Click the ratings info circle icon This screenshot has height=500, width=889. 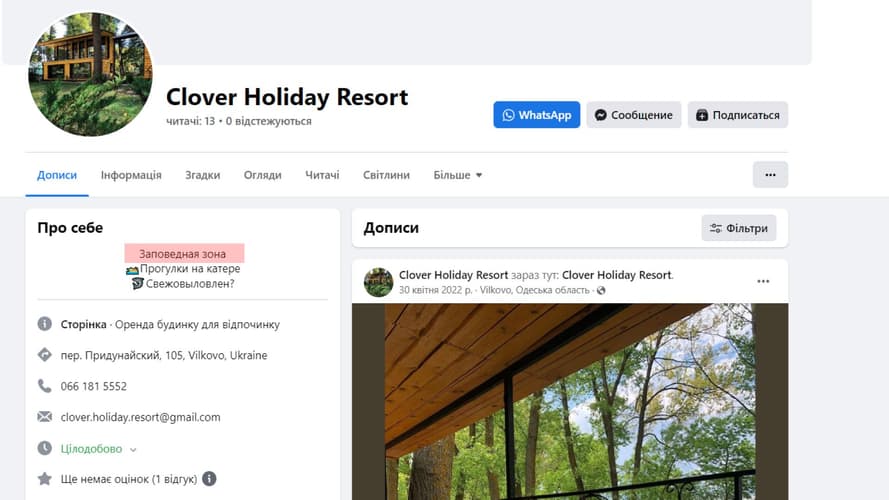tap(209, 479)
